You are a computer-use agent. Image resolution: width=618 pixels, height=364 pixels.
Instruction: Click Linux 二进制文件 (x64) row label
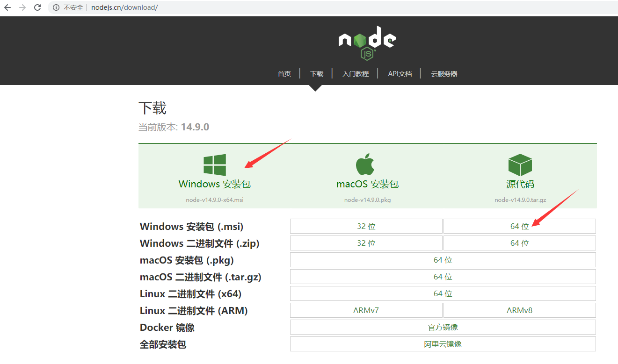click(x=190, y=294)
